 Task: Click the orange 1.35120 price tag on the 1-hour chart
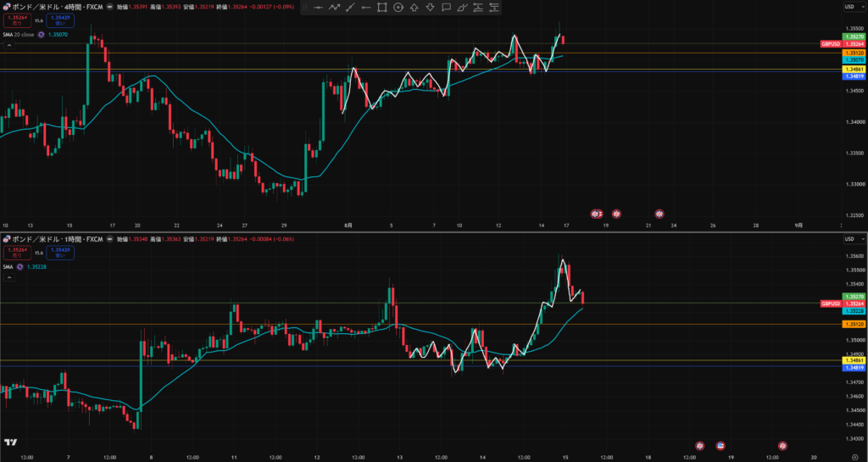(x=853, y=324)
